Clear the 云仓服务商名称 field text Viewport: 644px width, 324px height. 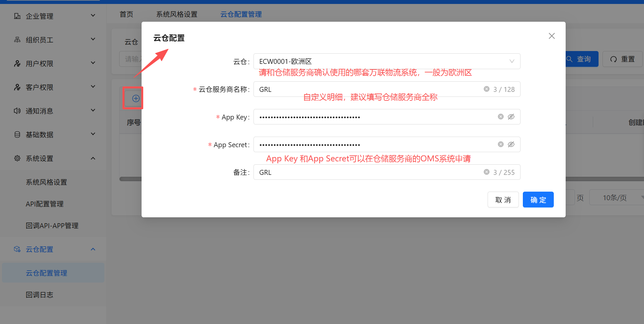click(x=486, y=89)
